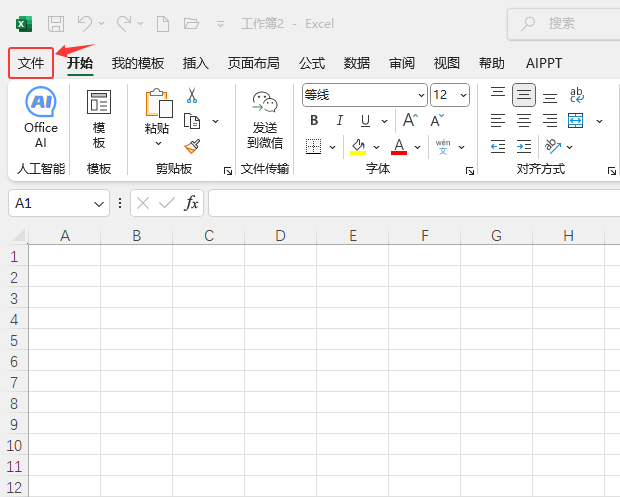Image resolution: width=620 pixels, height=497 pixels.
Task: Toggle center horizontal alignment
Action: point(524,121)
